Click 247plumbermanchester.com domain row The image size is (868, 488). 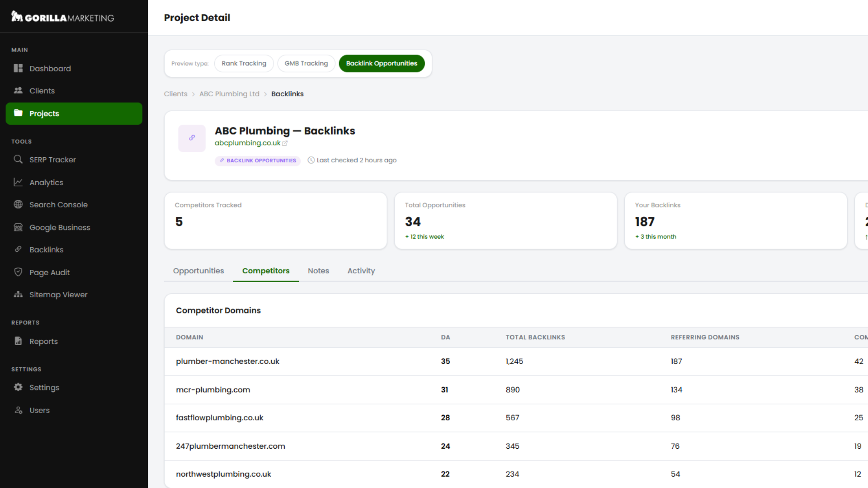(x=516, y=446)
